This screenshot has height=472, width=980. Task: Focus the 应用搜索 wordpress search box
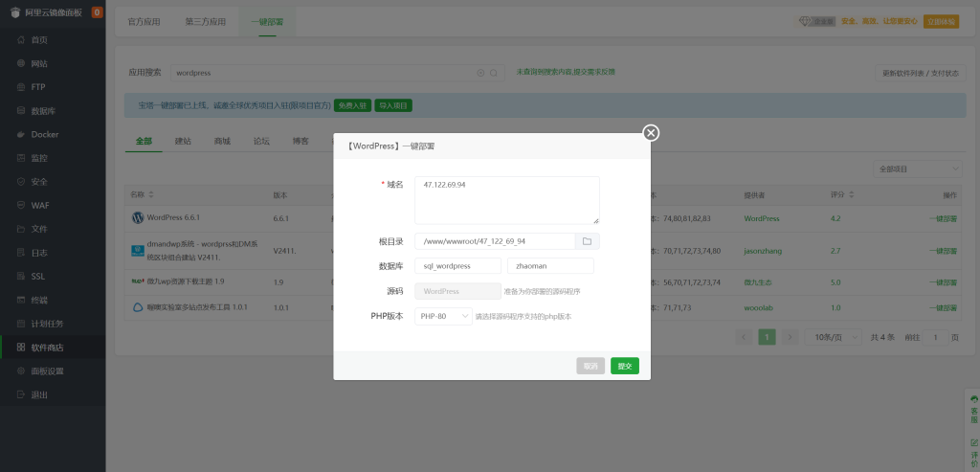tap(338, 73)
